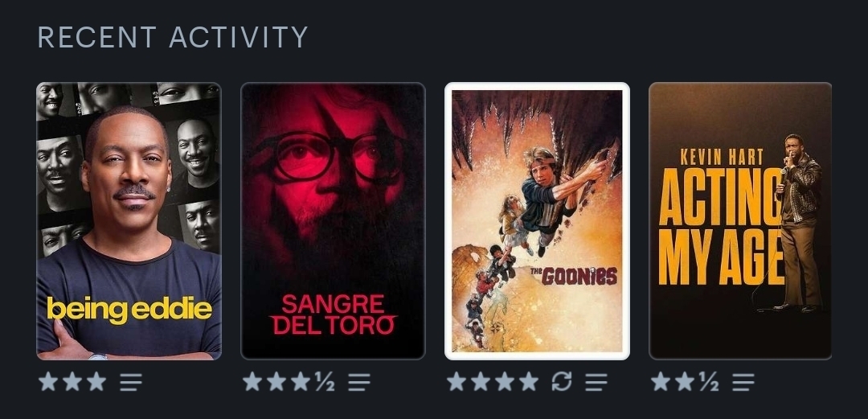Open the review icon under Sangre Del Toro
This screenshot has width=868, height=419.
pos(359,382)
